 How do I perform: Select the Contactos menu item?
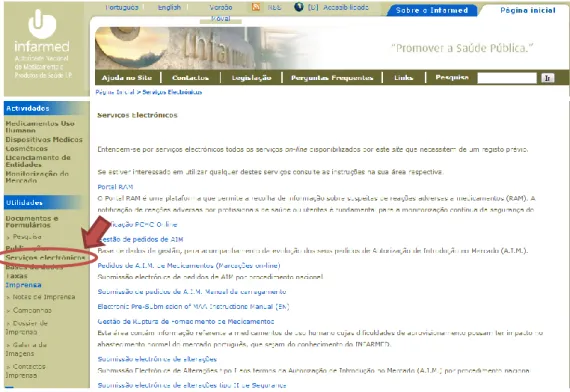tap(190, 77)
